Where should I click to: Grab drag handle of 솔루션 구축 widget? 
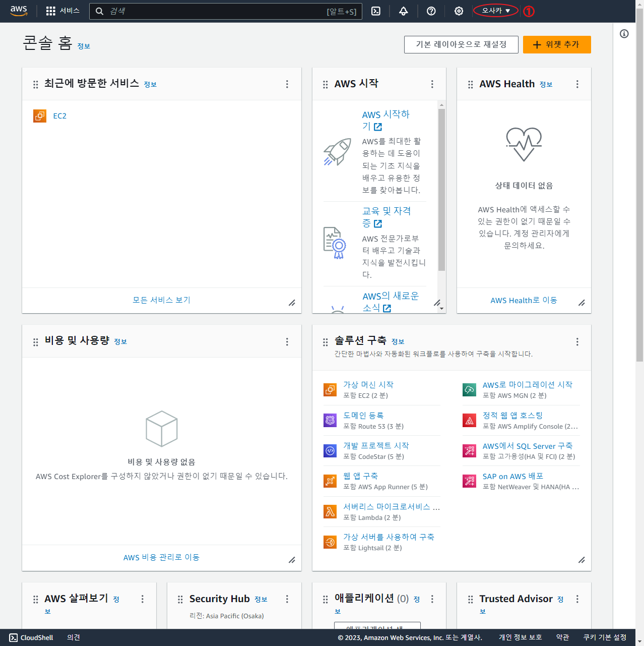pyautogui.click(x=326, y=342)
